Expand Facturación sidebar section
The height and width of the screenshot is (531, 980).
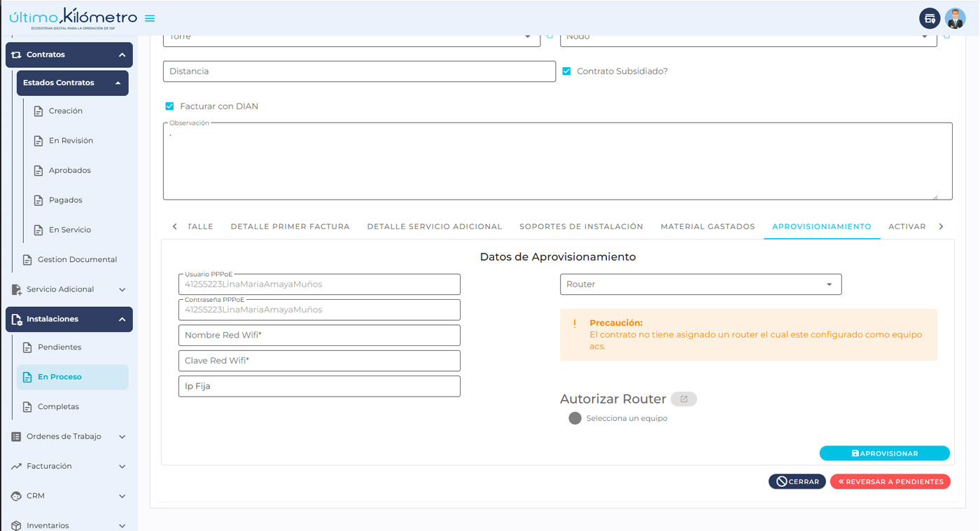[x=69, y=467]
